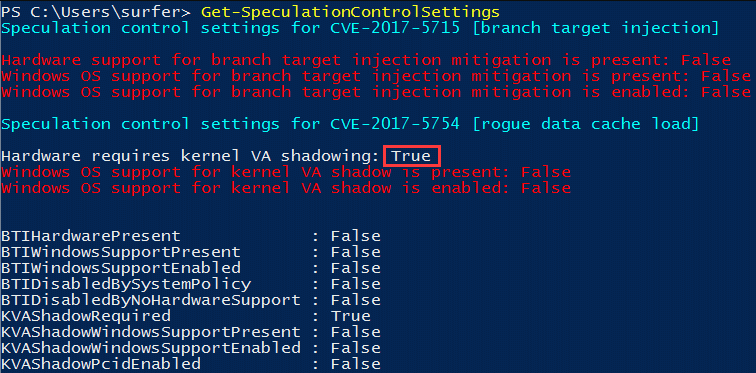The width and height of the screenshot is (756, 373).
Task: Click the BTIHardwarePresent property name
Action: [x=91, y=236]
